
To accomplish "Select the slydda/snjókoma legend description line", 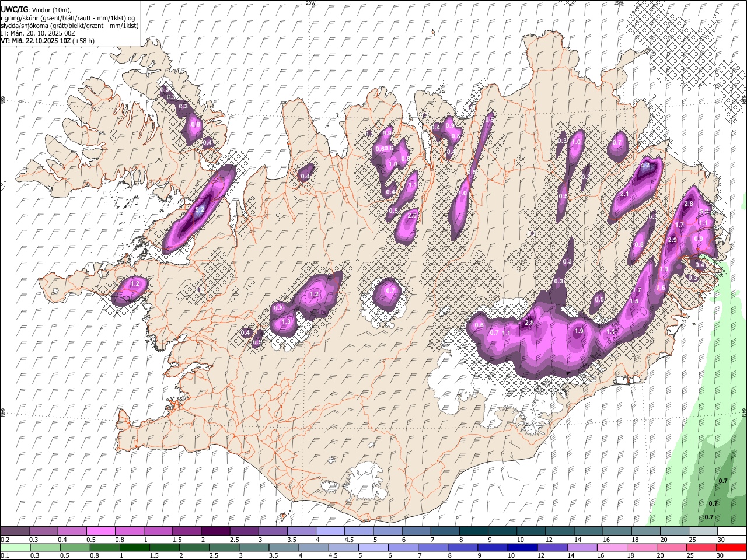I will 69,26.
